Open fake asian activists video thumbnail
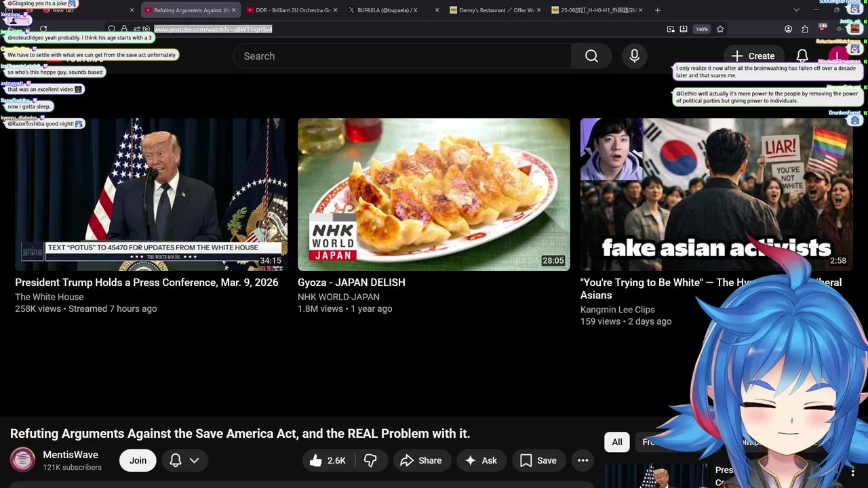 [717, 195]
